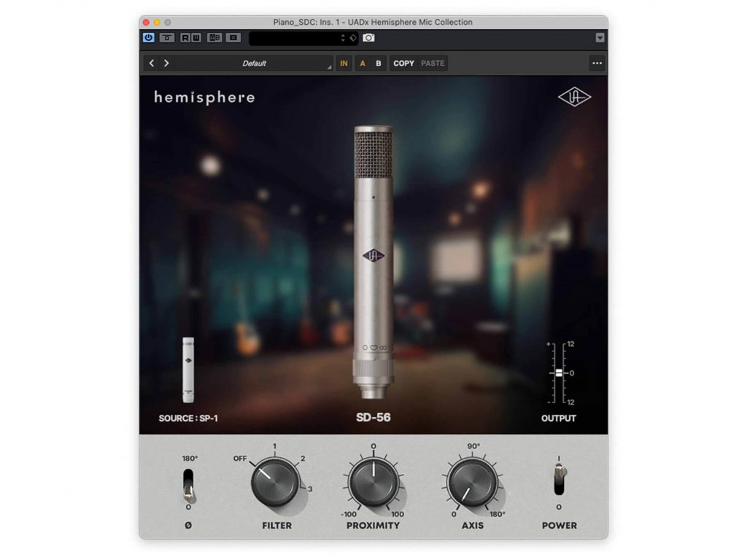
Task: Click the COPY button
Action: [x=403, y=63]
